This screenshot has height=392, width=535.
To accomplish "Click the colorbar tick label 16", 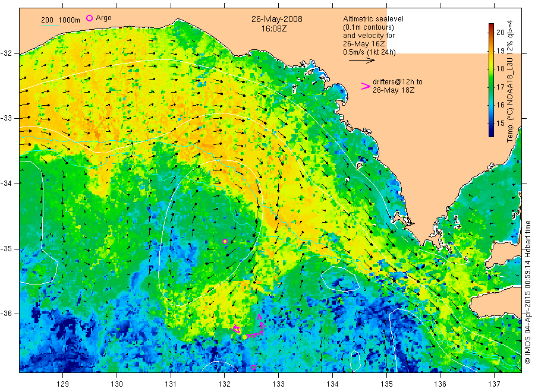I will [500, 105].
